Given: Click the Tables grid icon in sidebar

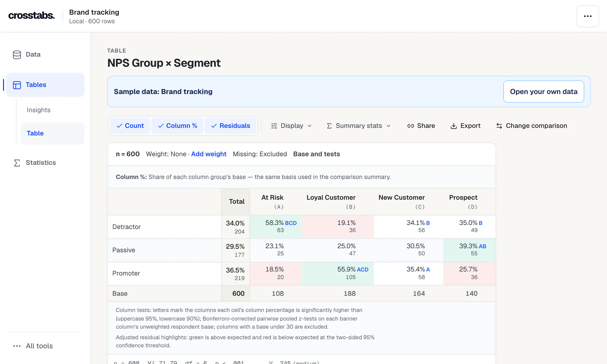Looking at the screenshot, I should [x=17, y=85].
